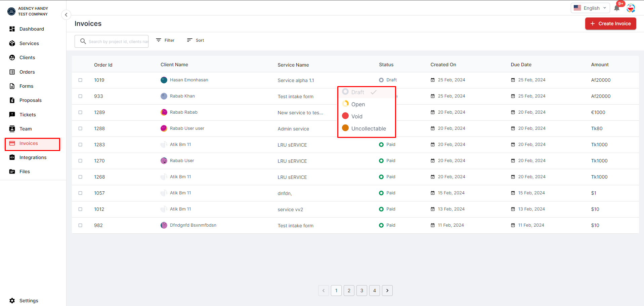
Task: Click the notification bell icon
Action: tap(616, 8)
